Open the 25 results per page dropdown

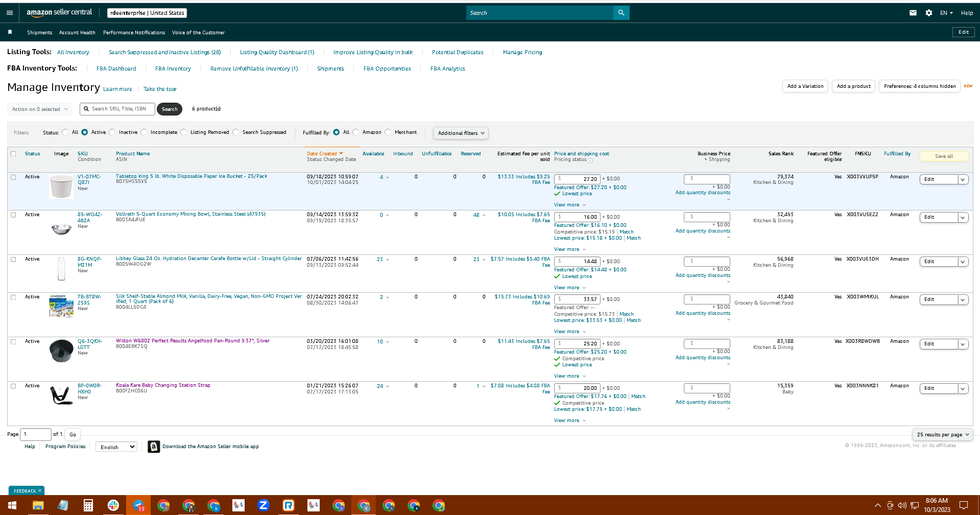942,434
